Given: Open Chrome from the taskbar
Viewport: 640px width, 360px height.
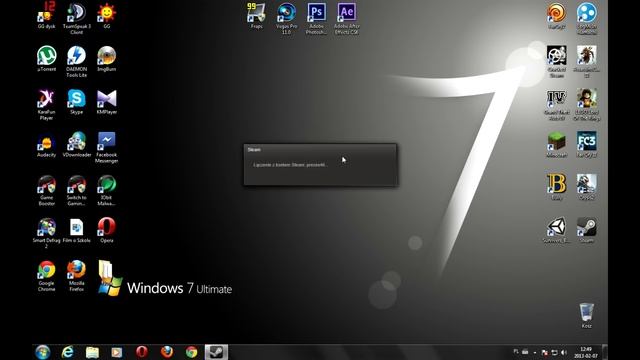Looking at the screenshot, I should (x=191, y=352).
